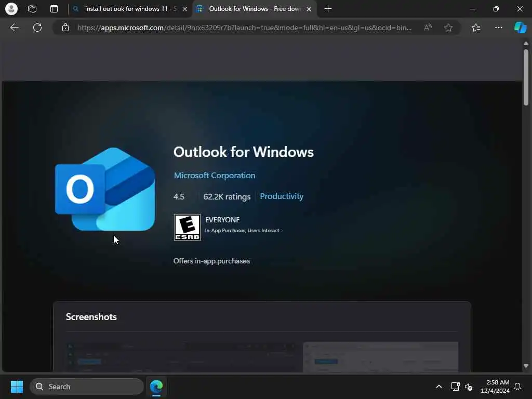Show hidden system tray icons
Viewport: 532px width, 399px height.
point(438,387)
